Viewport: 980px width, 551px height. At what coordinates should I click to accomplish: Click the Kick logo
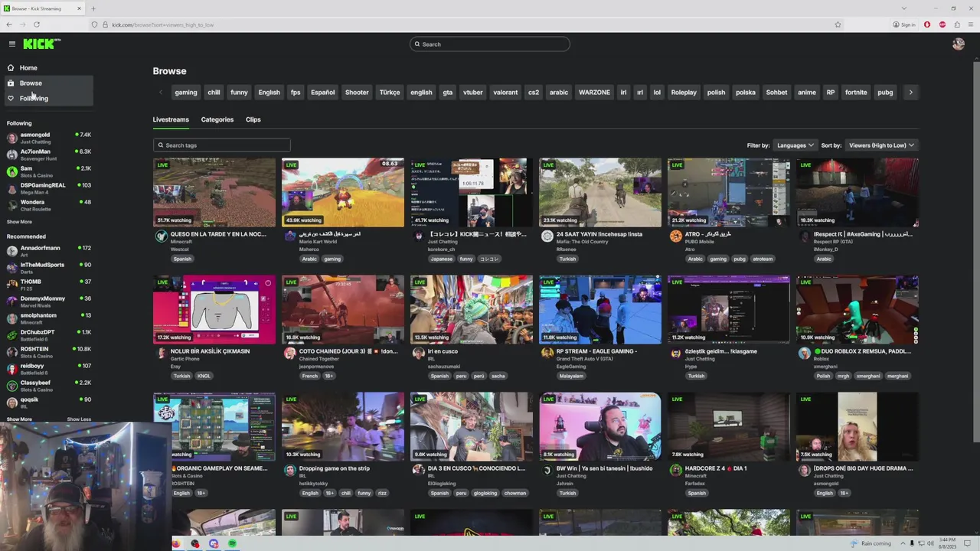(41, 44)
